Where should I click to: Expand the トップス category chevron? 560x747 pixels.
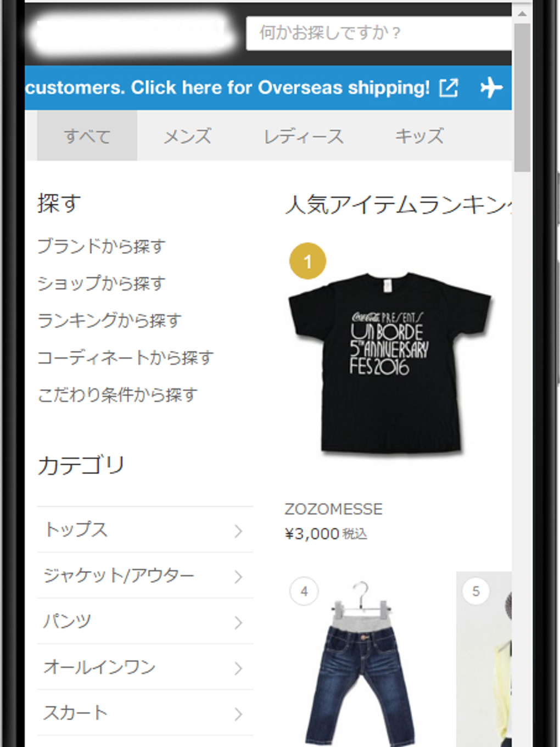(238, 531)
